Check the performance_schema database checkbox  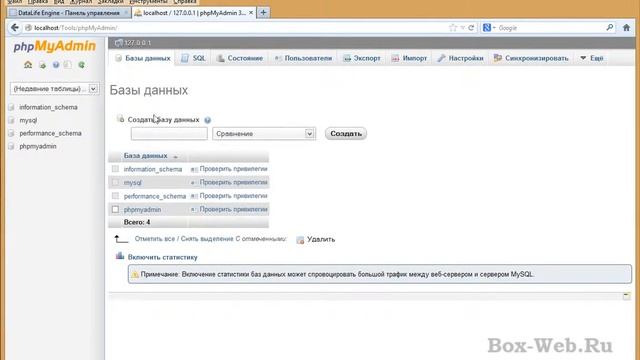click(x=116, y=196)
